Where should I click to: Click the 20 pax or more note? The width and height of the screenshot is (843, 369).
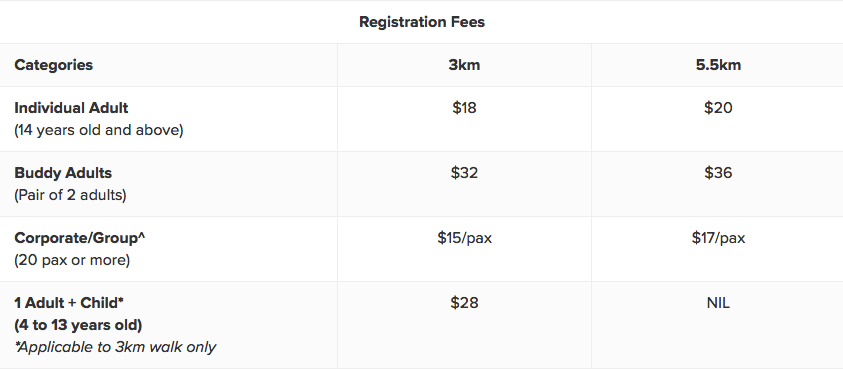click(72, 260)
